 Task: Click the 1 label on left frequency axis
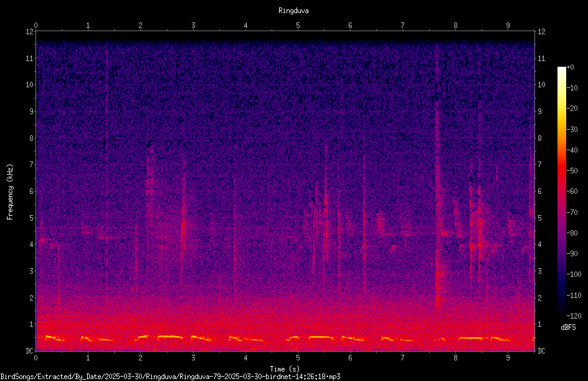[x=32, y=324]
